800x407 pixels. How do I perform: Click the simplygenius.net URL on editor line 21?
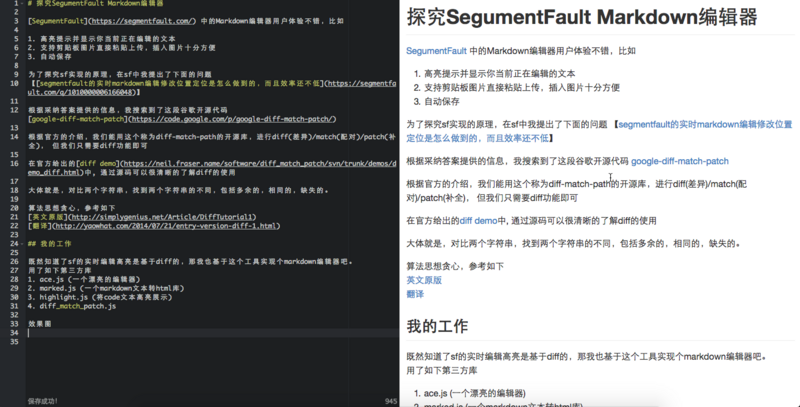[162, 217]
